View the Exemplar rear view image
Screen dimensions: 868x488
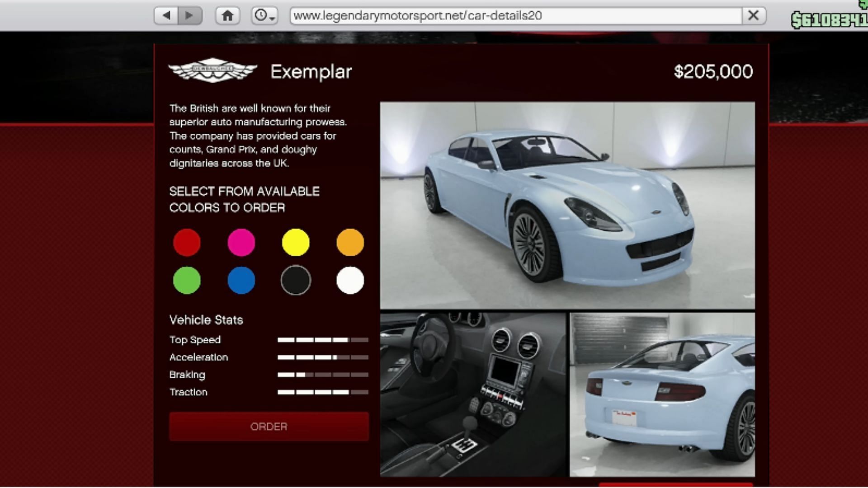pyautogui.click(x=662, y=394)
